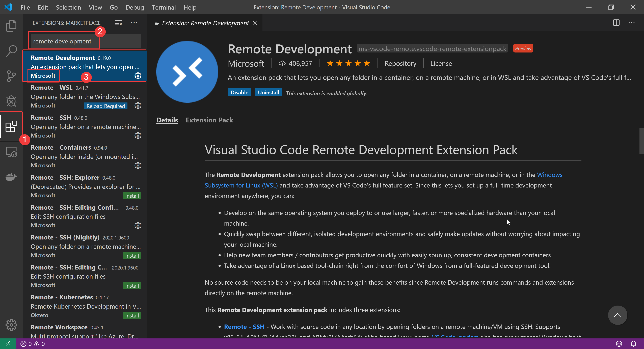Click the scroll-to-top arrow button
The width and height of the screenshot is (644, 349).
pyautogui.click(x=618, y=315)
